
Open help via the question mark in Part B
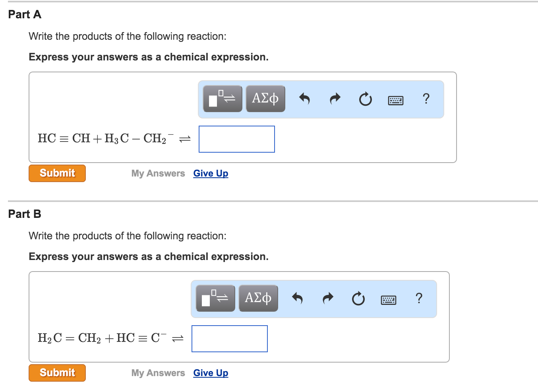(x=419, y=298)
